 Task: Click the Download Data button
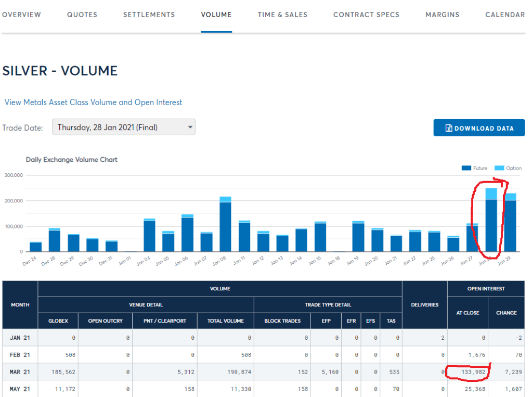pyautogui.click(x=479, y=128)
